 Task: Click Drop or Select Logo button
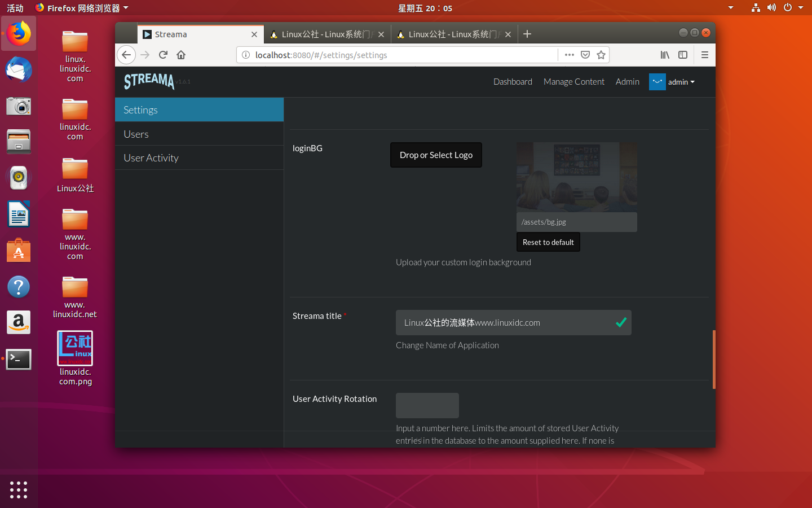[436, 155]
